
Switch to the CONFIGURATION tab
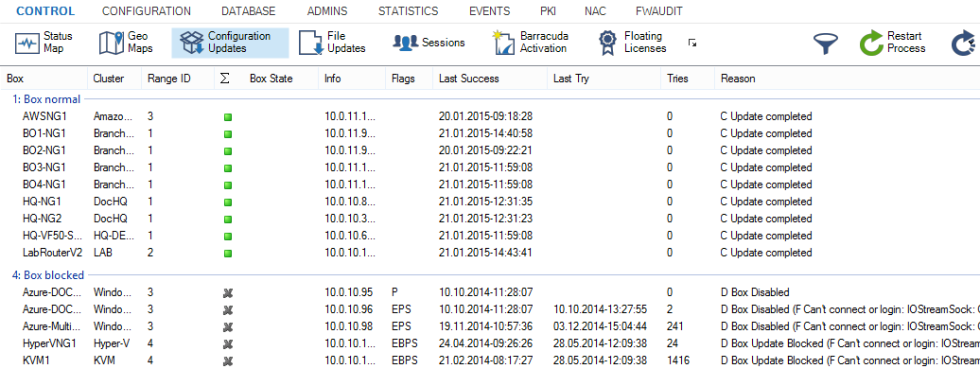(x=147, y=11)
